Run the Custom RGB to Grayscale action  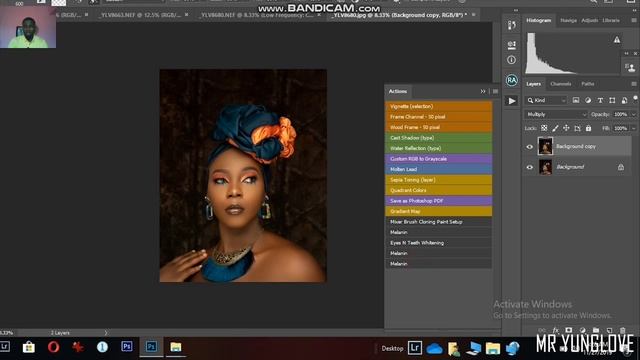[438, 159]
